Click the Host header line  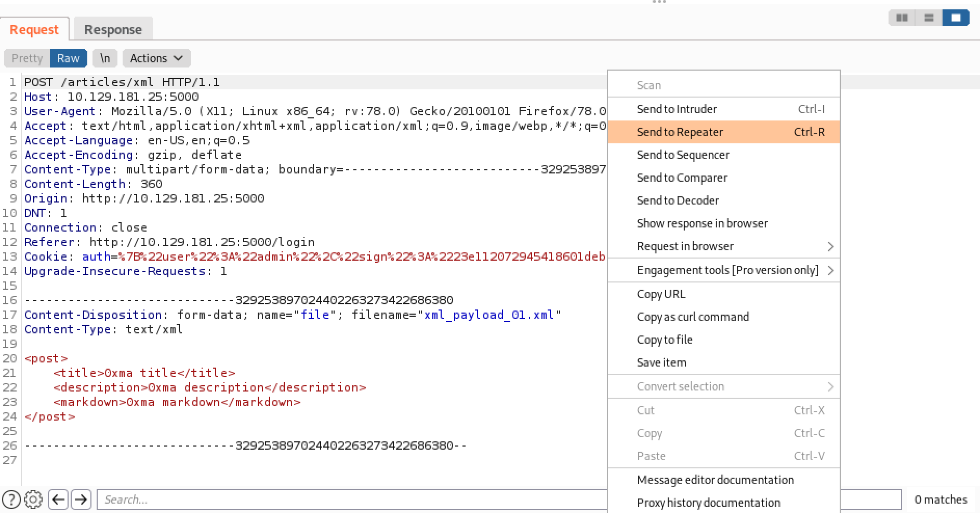point(112,97)
